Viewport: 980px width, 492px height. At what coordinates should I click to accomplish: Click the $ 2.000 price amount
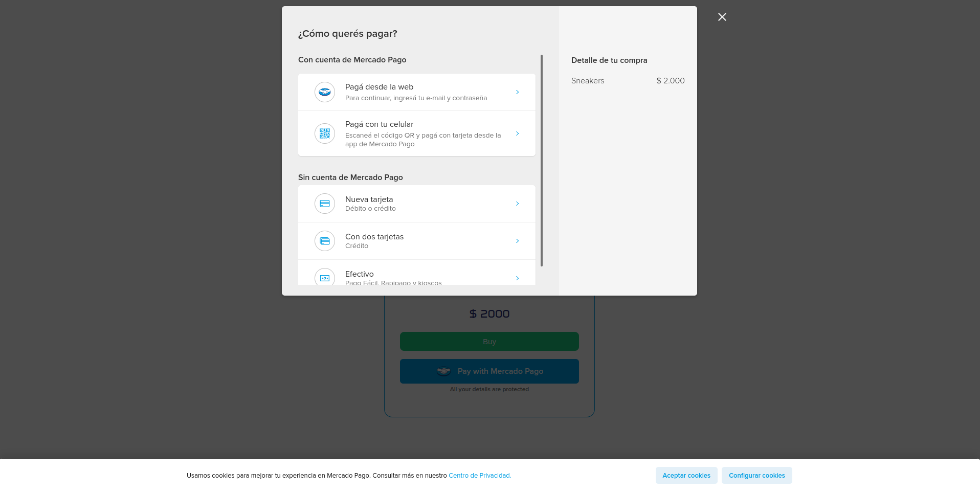coord(671,81)
